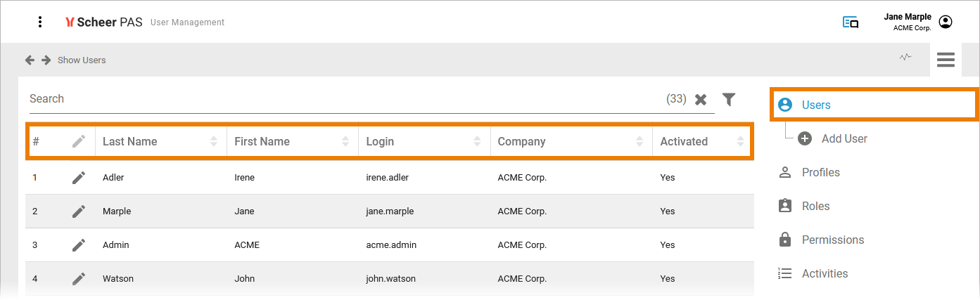Go back with the left arrow icon

tap(30, 60)
